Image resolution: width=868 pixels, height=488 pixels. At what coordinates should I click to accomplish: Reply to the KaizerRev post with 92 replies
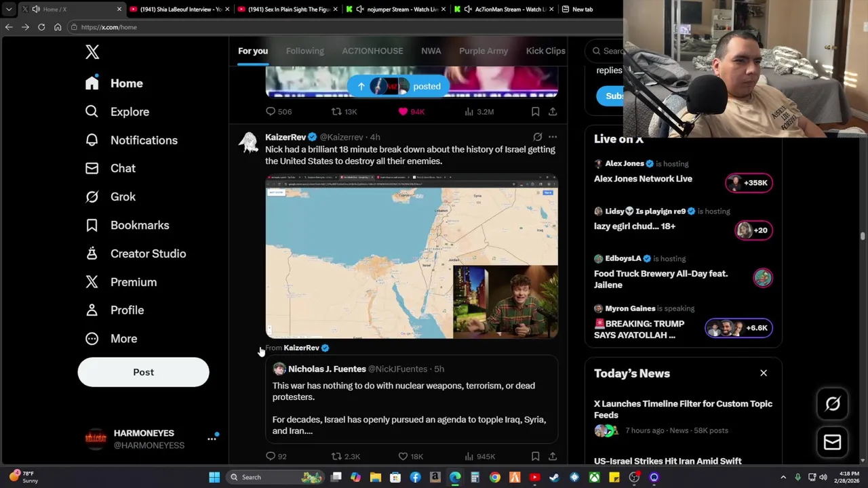(x=276, y=457)
